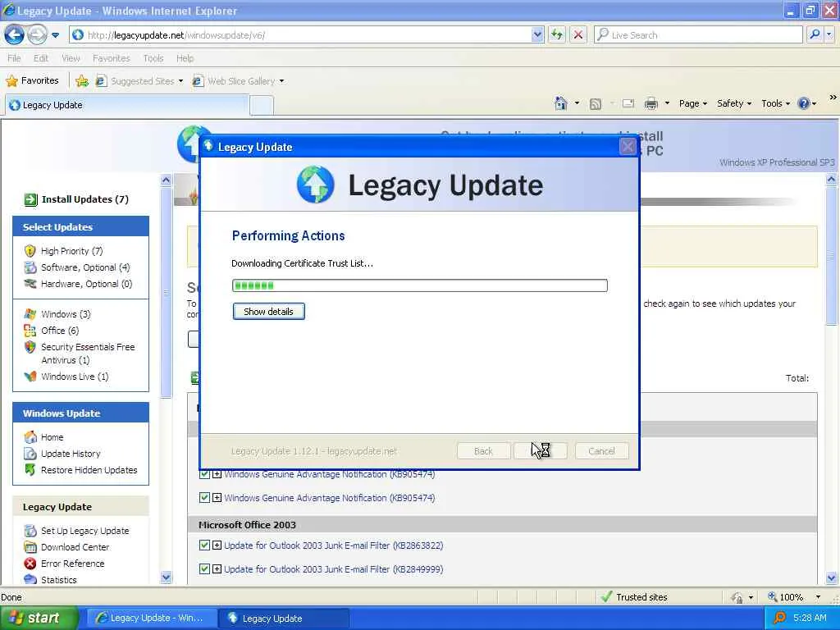Click the Show details button
Screen dimensions: 840x630
[x=268, y=311]
